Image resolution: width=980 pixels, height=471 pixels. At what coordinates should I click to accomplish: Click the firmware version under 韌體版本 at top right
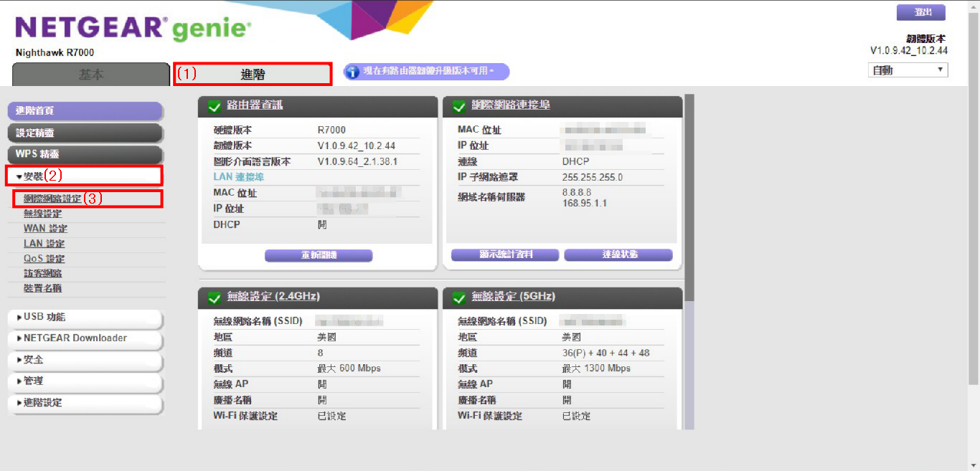909,51
